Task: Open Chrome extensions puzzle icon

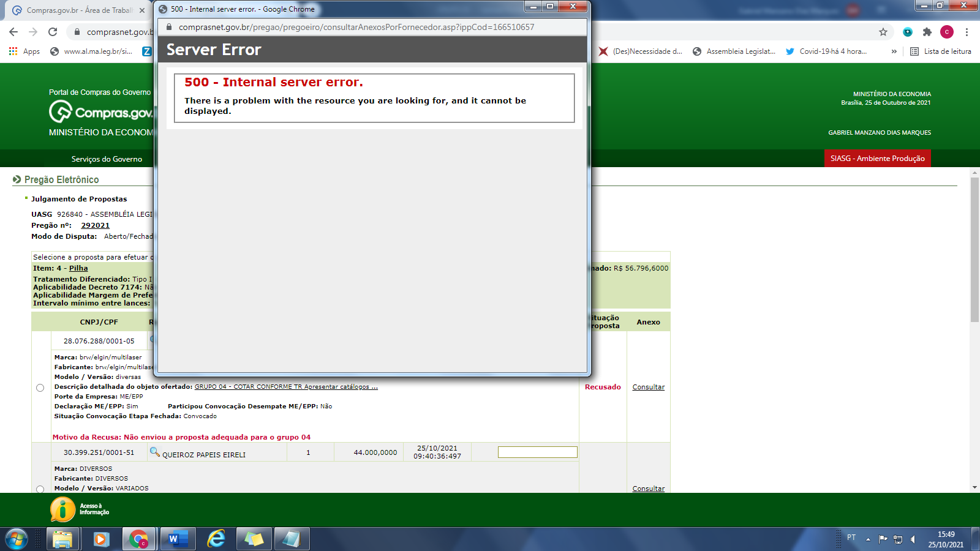Action: [x=927, y=32]
